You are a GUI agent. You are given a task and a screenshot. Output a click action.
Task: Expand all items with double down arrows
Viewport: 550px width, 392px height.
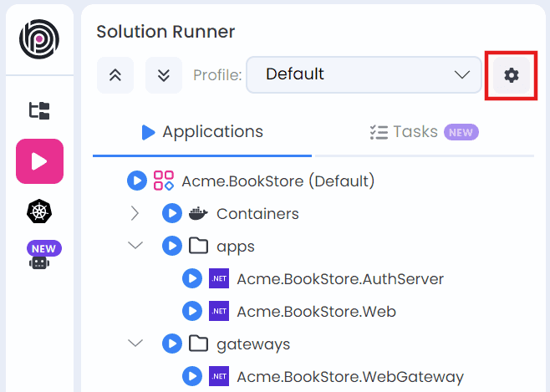pyautogui.click(x=164, y=75)
